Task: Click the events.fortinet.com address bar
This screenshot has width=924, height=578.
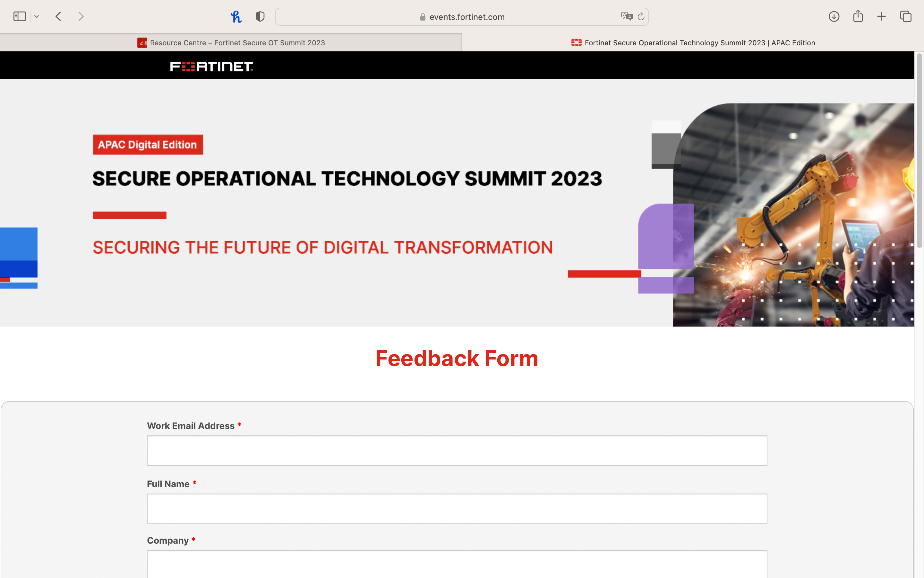Action: pyautogui.click(x=462, y=17)
